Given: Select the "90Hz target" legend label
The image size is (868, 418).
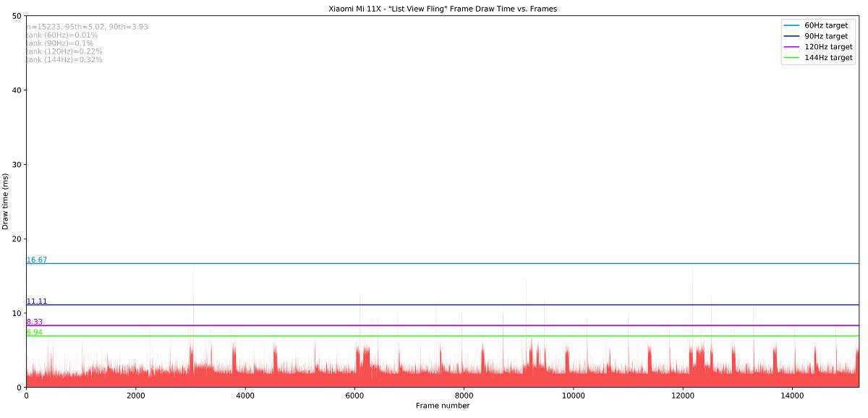Looking at the screenshot, I should pos(826,36).
